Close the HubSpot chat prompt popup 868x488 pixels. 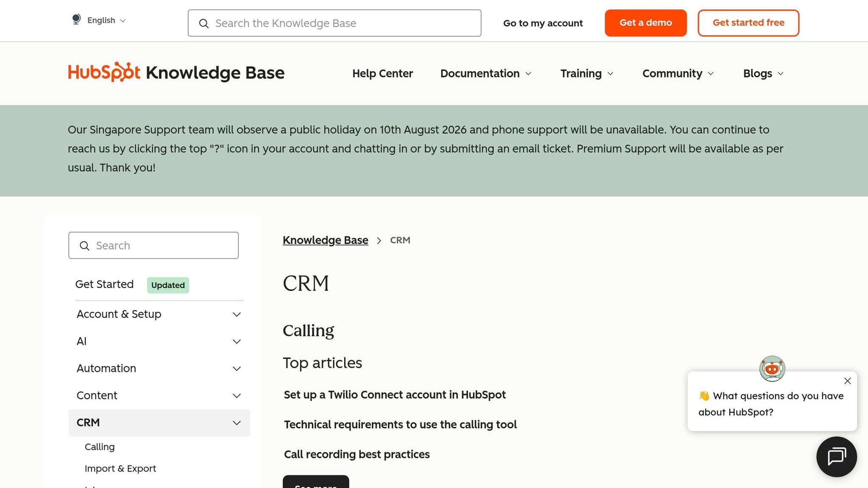(848, 381)
